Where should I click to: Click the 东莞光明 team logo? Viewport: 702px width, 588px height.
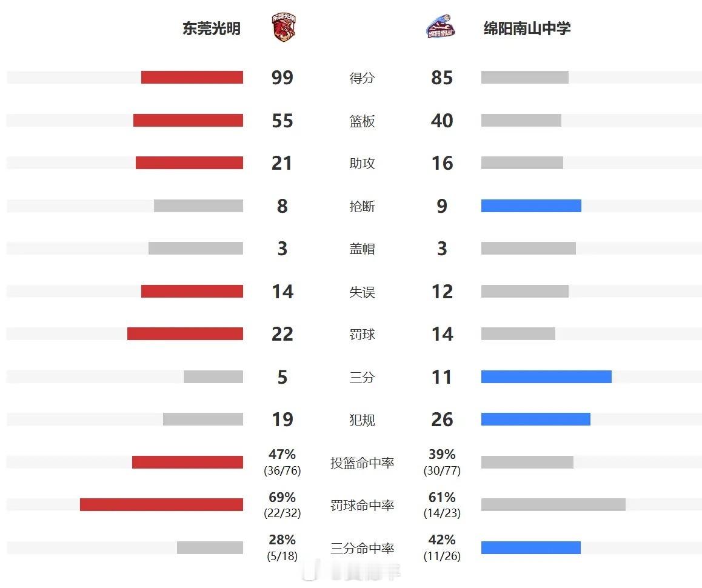(284, 28)
